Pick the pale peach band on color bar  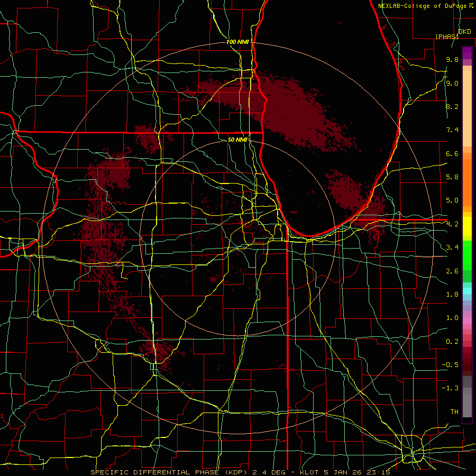(x=467, y=108)
